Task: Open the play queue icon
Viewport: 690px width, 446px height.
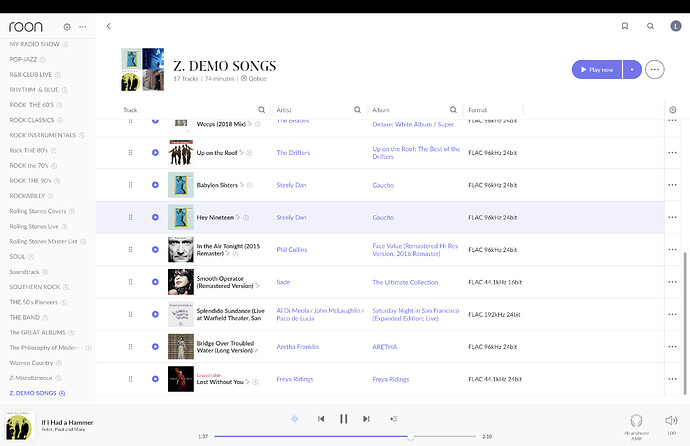Action: (x=394, y=419)
